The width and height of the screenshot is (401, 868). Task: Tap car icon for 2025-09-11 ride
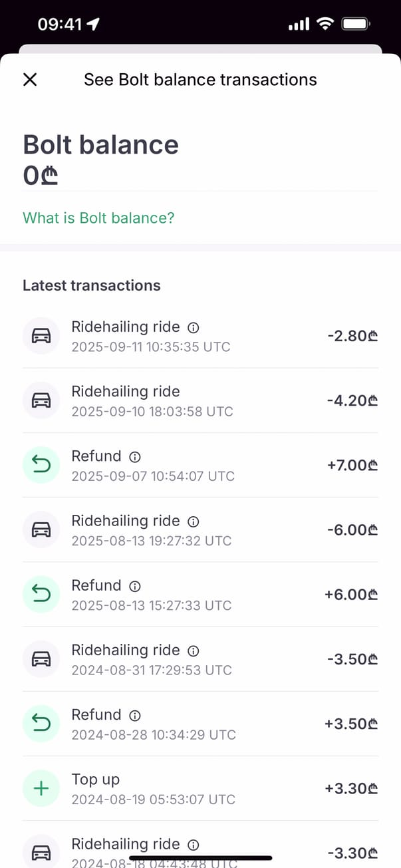(41, 336)
